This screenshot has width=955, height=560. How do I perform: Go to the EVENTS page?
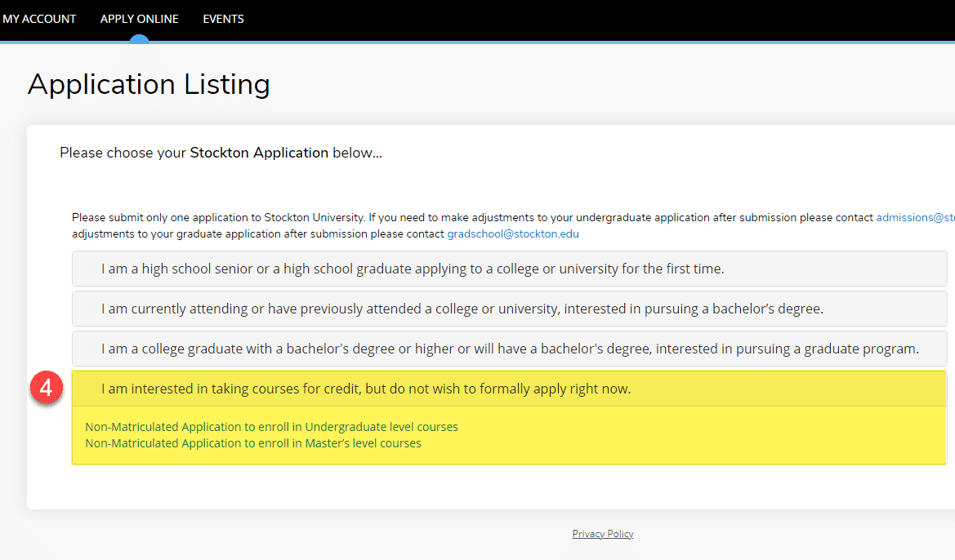[x=224, y=19]
